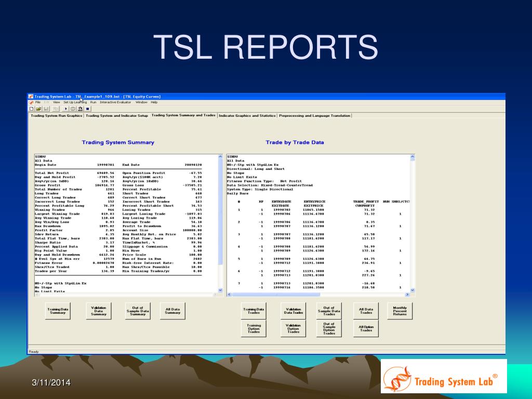The height and width of the screenshot is (399, 532).
Task: Click the Trading System Summary heading
Action: 118,142
